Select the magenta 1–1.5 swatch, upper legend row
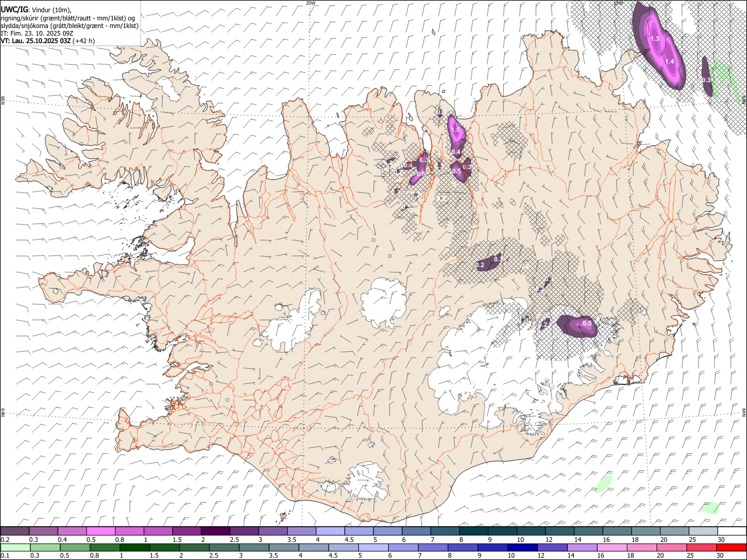 tap(158, 531)
